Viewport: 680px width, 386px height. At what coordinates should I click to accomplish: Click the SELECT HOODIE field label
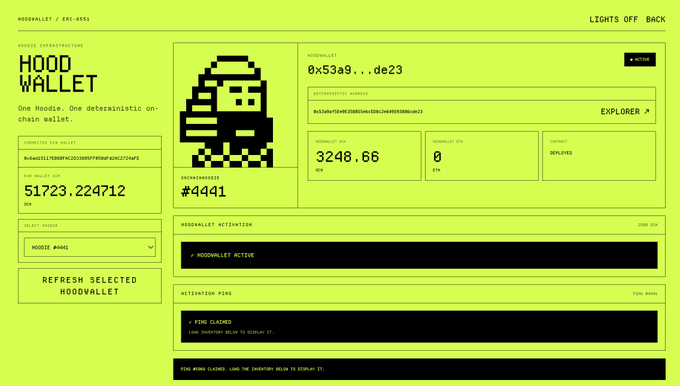point(41,226)
